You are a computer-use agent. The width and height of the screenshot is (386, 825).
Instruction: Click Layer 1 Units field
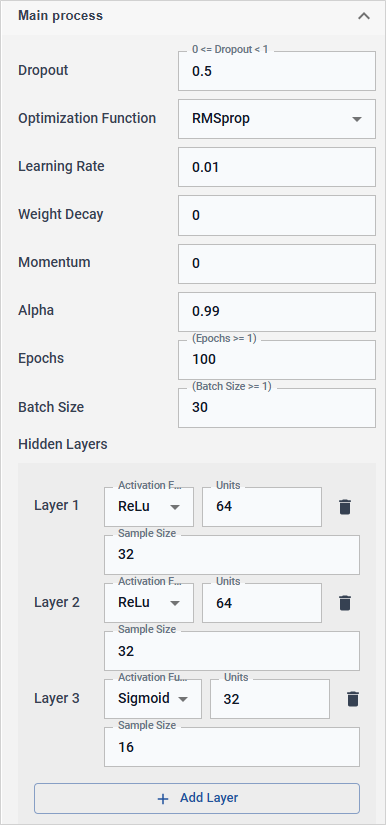tap(262, 507)
